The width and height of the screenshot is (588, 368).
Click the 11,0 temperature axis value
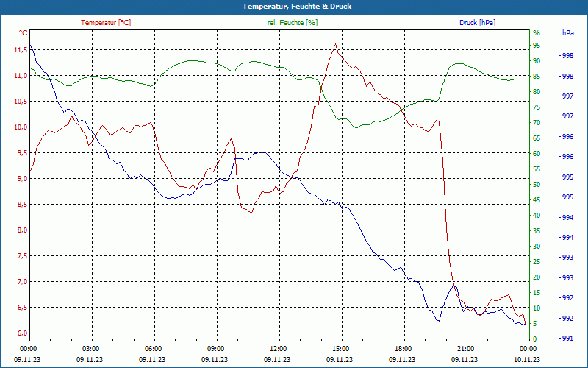21,76
